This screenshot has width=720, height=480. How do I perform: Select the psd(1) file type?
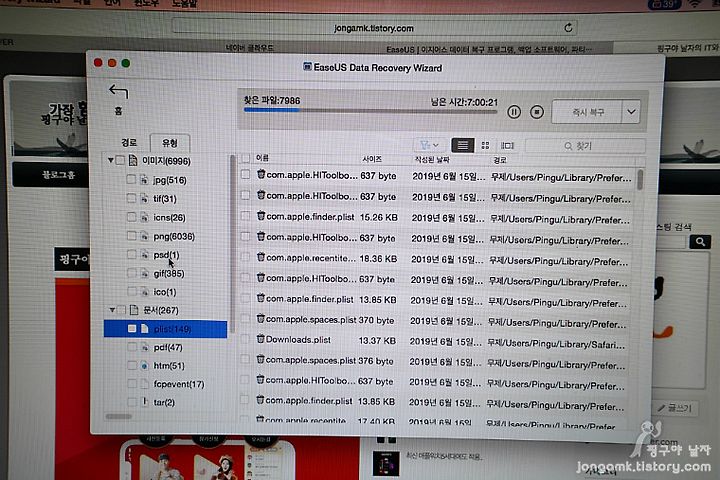pyautogui.click(x=166, y=254)
